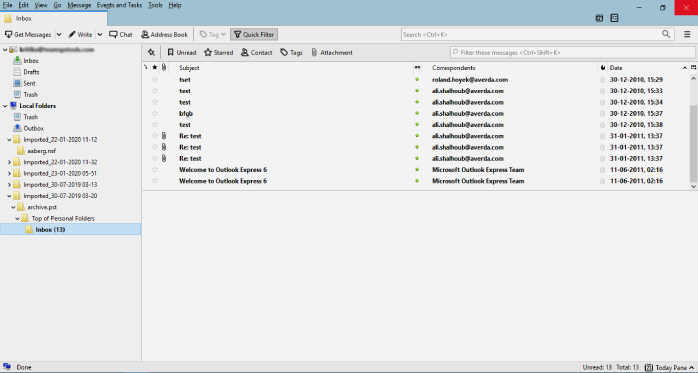Screen dimensions: 698x373
Task: Sort by junk status column header
Action: click(603, 68)
